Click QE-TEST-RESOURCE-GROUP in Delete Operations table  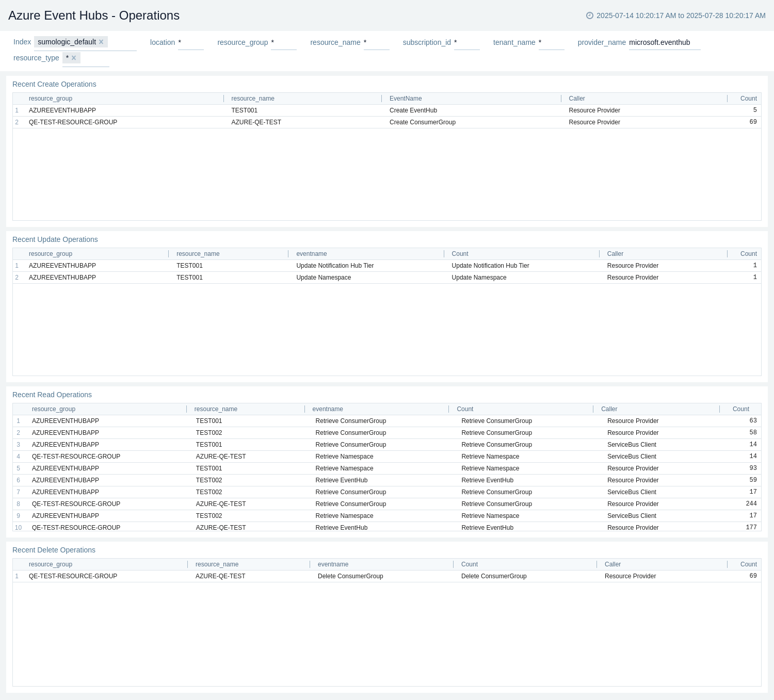click(73, 576)
